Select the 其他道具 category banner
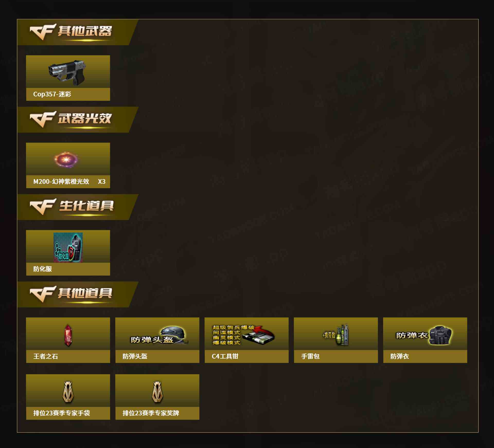 (78, 295)
